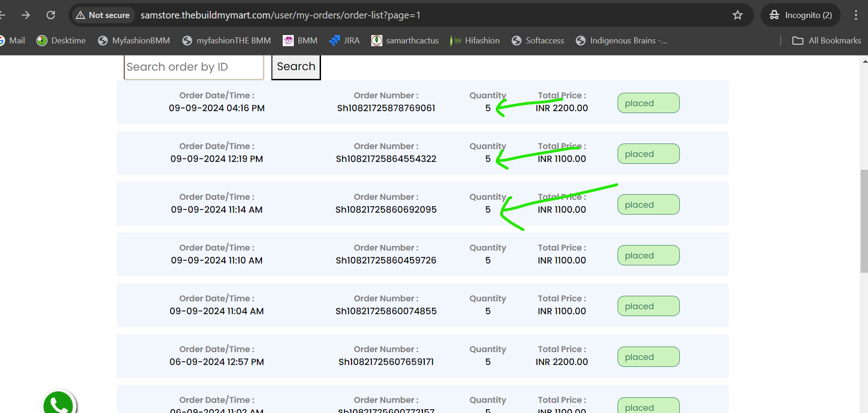The height and width of the screenshot is (413, 868).
Task: Reload the page with the refresh icon
Action: (51, 15)
